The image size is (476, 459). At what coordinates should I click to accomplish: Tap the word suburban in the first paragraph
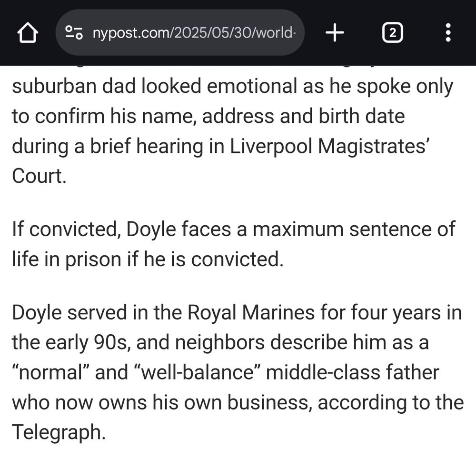tap(52, 86)
